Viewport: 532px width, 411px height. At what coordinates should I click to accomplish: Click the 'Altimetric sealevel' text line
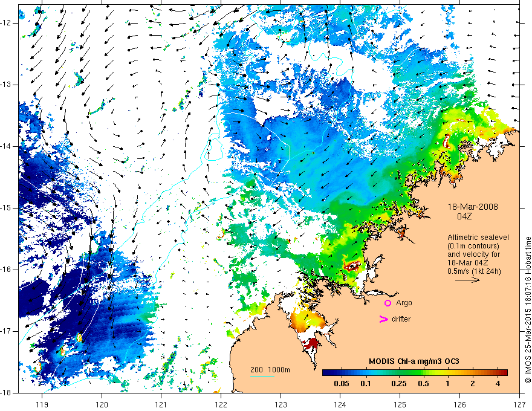[478, 238]
